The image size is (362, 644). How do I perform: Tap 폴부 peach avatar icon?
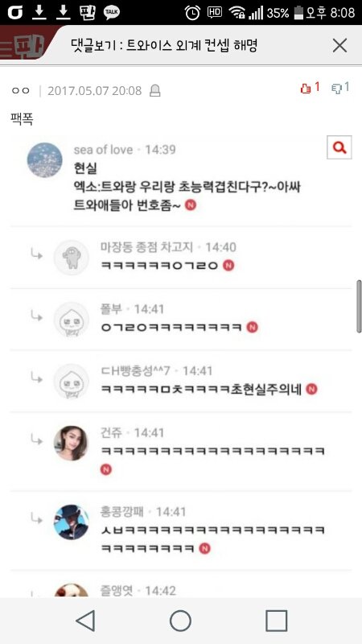[x=72, y=319]
